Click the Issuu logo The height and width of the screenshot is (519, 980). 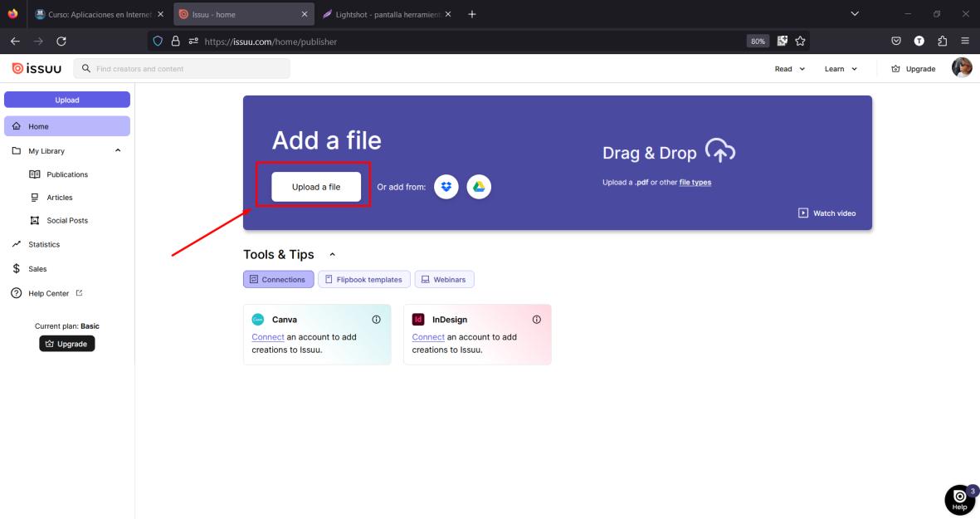37,69
